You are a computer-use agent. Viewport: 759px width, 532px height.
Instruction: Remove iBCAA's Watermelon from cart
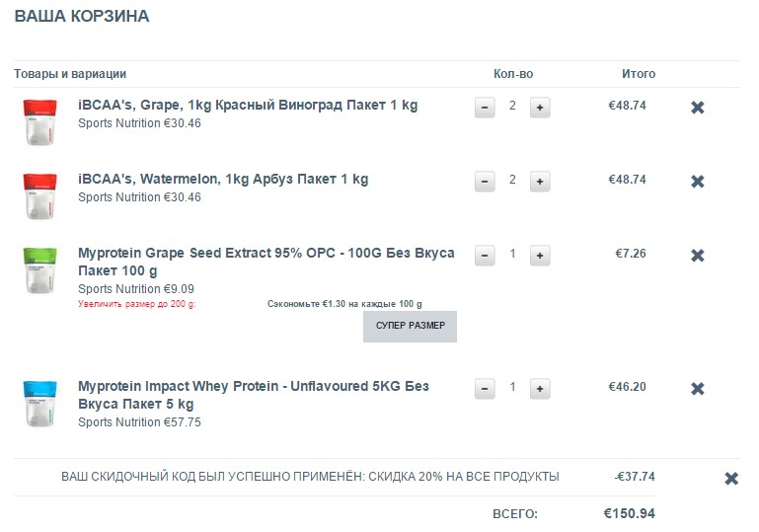[697, 182]
